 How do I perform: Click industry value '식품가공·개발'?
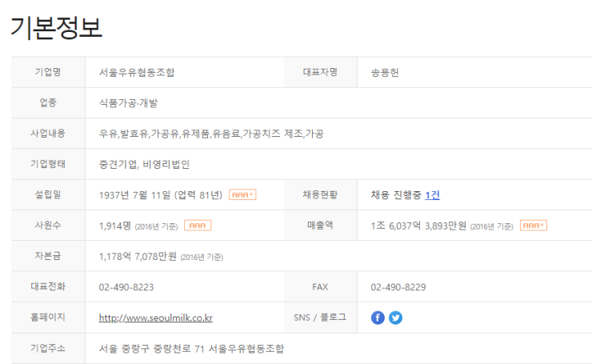point(128,102)
